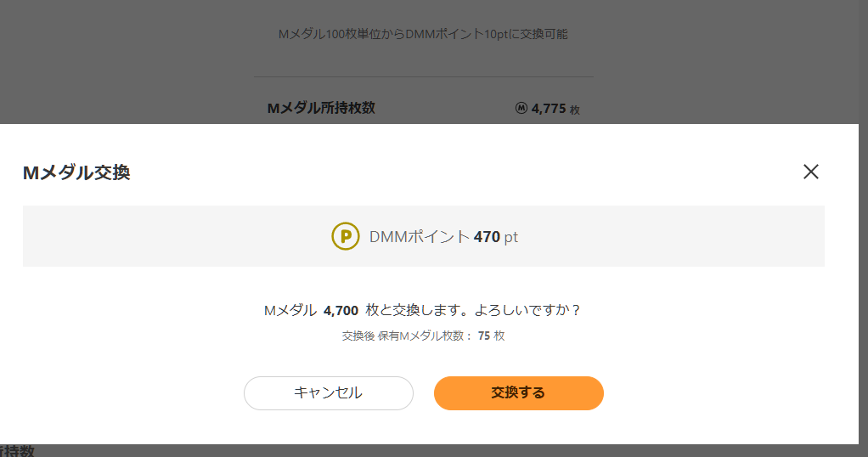Click the gold P point coin icon
The width and height of the screenshot is (868, 457).
pos(345,236)
